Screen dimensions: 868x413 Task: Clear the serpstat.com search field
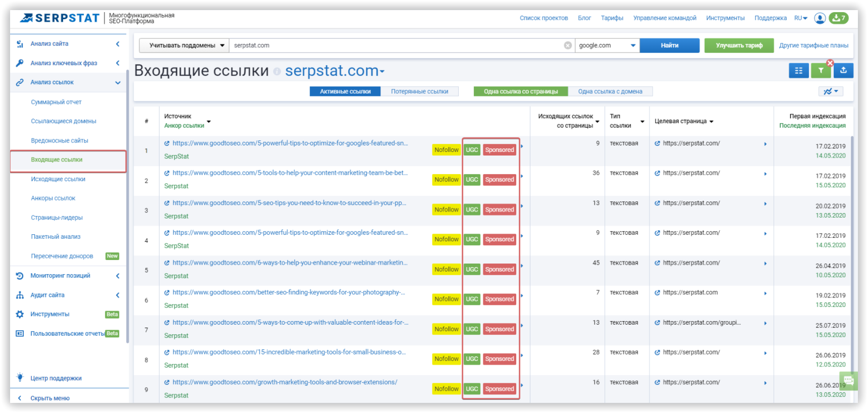point(568,45)
